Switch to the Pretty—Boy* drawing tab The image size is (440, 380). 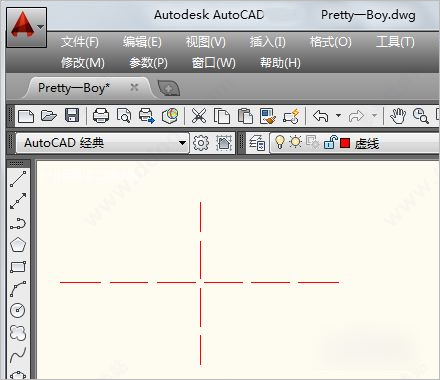pyautogui.click(x=74, y=88)
